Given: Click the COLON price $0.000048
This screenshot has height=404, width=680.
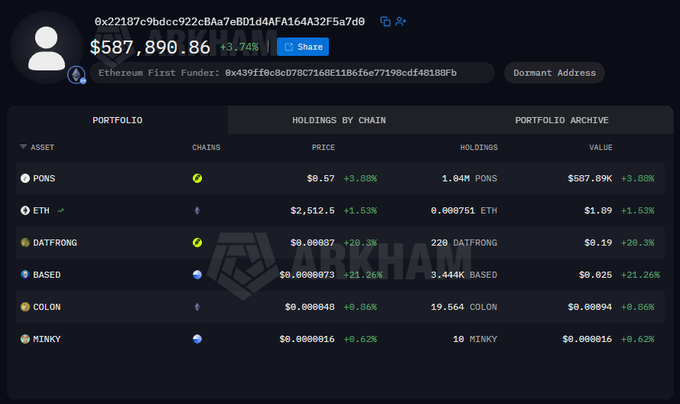Looking at the screenshot, I should 310,306.
